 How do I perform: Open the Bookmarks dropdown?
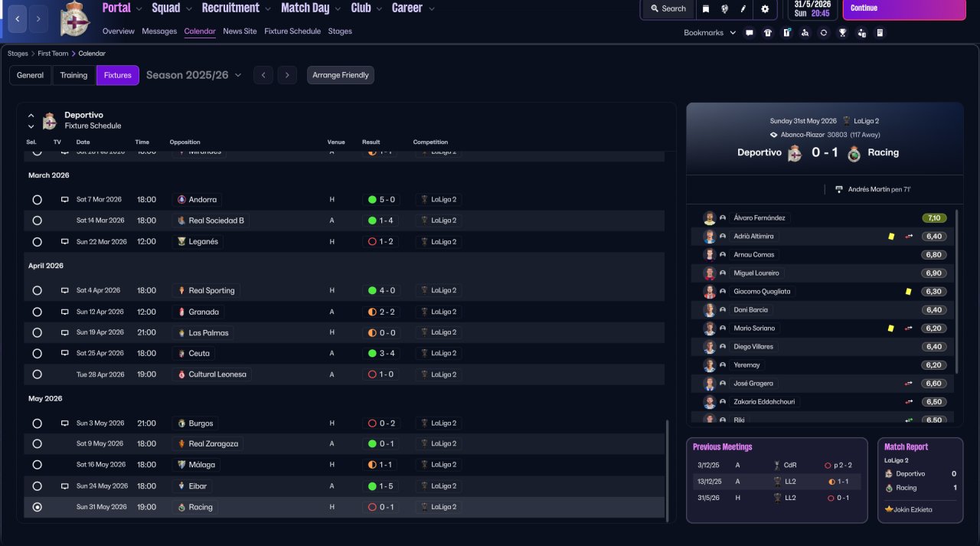[710, 33]
